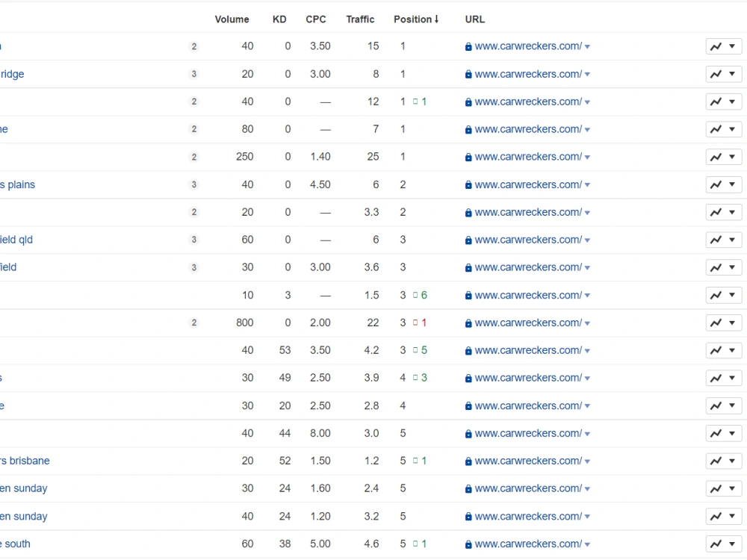This screenshot has height=560, width=747.
Task: Open 'en sunday' keyword with volume 30
Action: 24,488
